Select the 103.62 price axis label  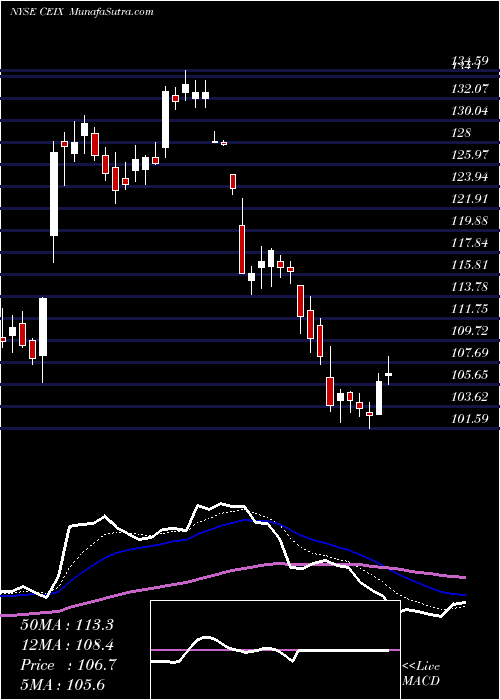pos(469,396)
